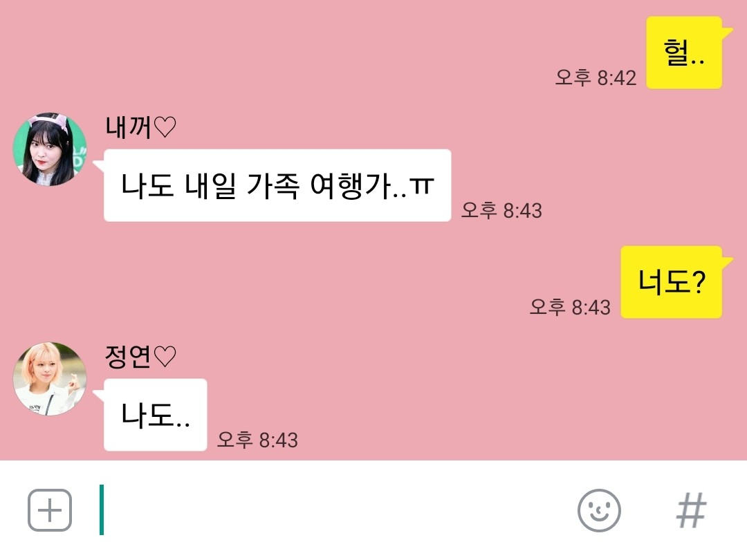Select the yellow 너도? message bubble
This screenshot has height=560, width=747.
(x=671, y=282)
